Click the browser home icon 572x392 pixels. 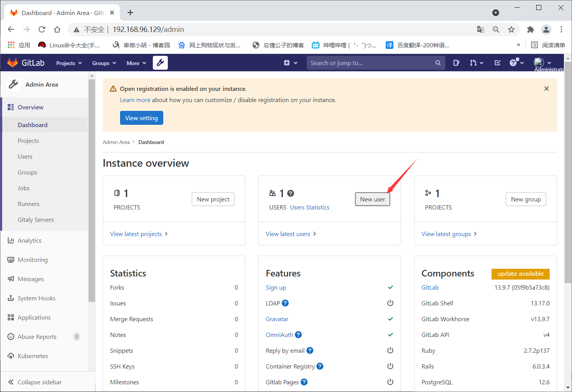tap(57, 29)
